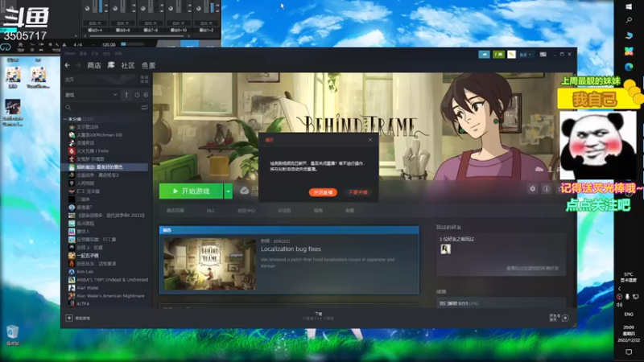Open the DLC tab
This screenshot has width=644, height=362.
click(x=211, y=211)
